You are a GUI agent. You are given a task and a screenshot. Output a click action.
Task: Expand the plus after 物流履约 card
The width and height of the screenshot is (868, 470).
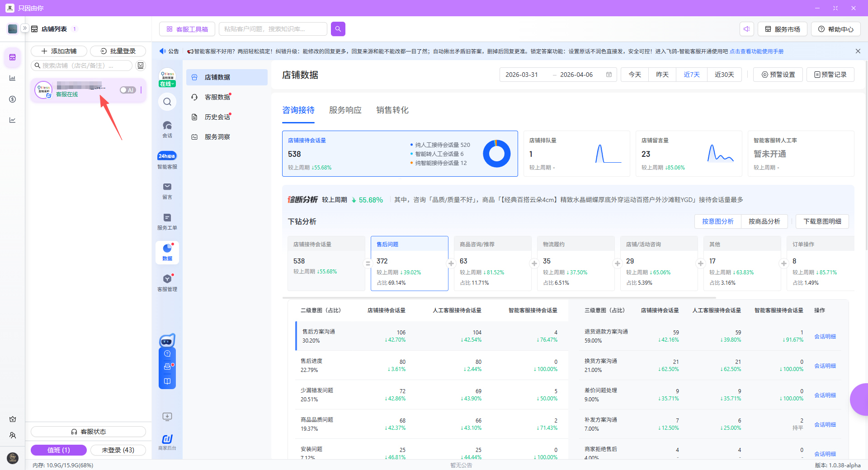(617, 263)
